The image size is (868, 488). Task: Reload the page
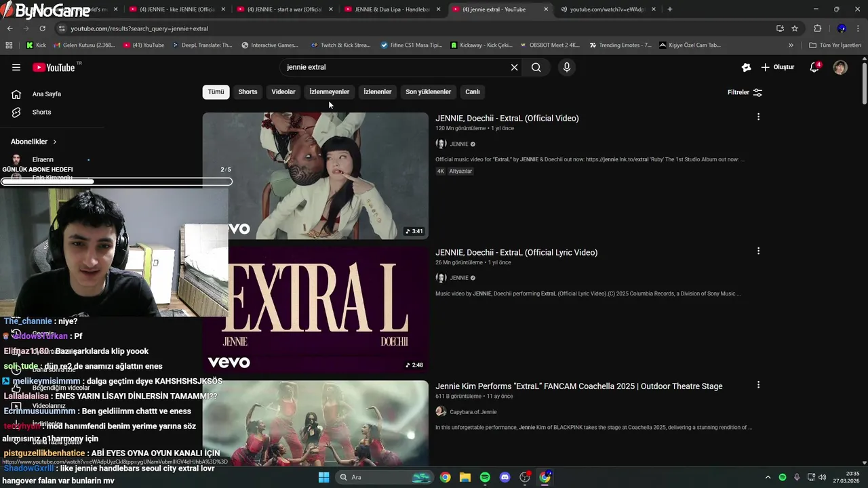42,28
